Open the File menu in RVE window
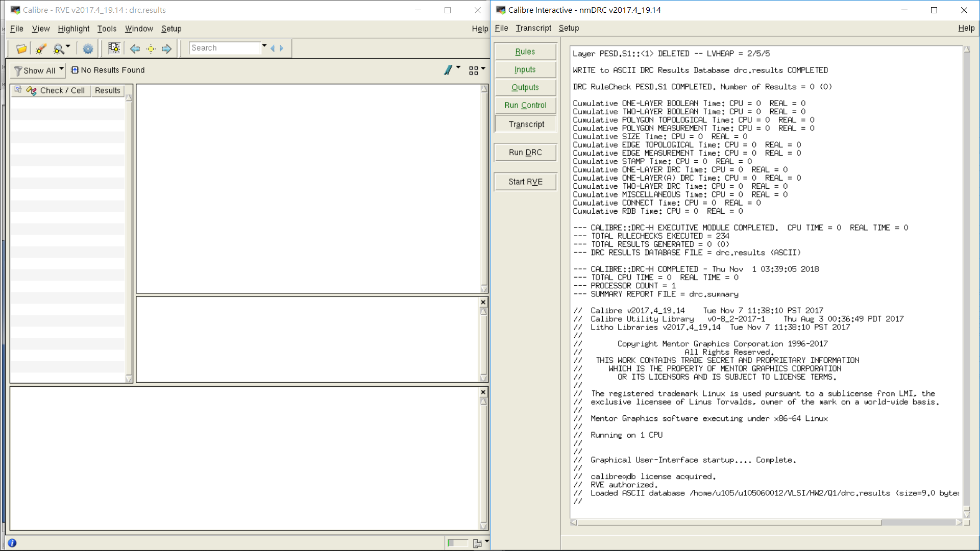This screenshot has width=980, height=551. (x=17, y=29)
